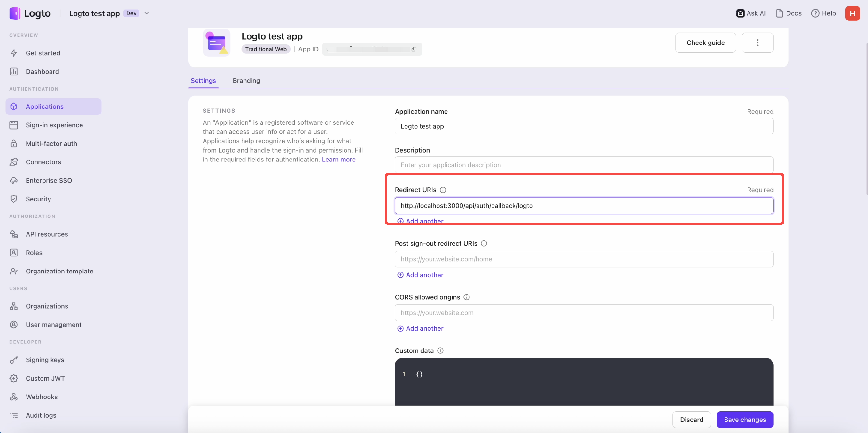The height and width of the screenshot is (433, 868).
Task: Click the Dev environment badge
Action: pyautogui.click(x=131, y=13)
